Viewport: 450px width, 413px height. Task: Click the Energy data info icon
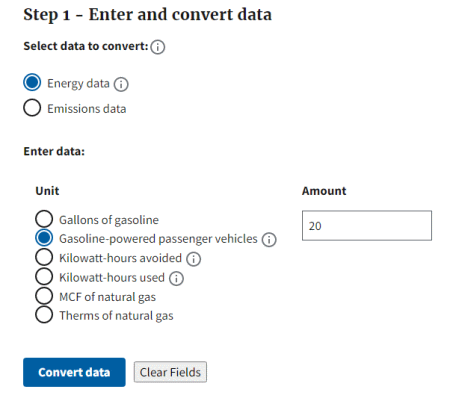pos(121,84)
